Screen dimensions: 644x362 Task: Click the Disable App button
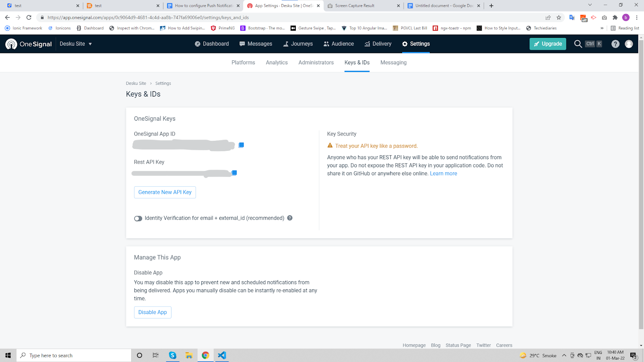(153, 312)
